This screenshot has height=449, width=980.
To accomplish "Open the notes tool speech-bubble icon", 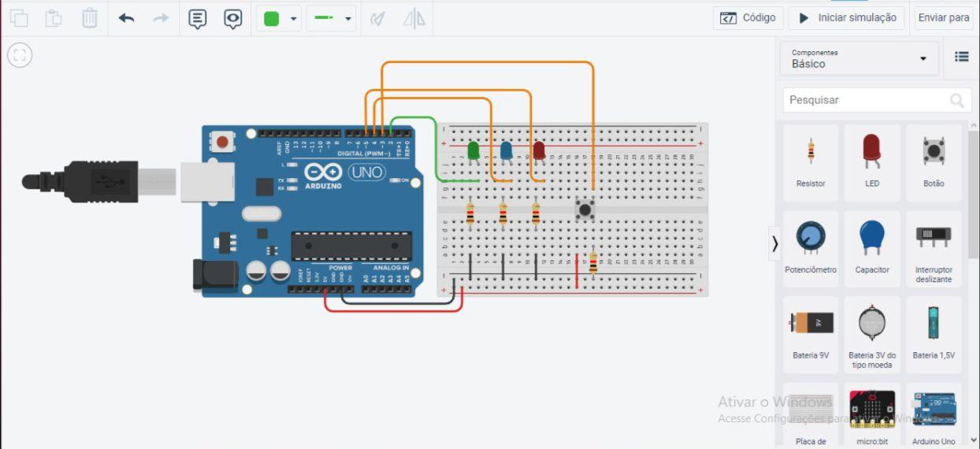I will (198, 18).
